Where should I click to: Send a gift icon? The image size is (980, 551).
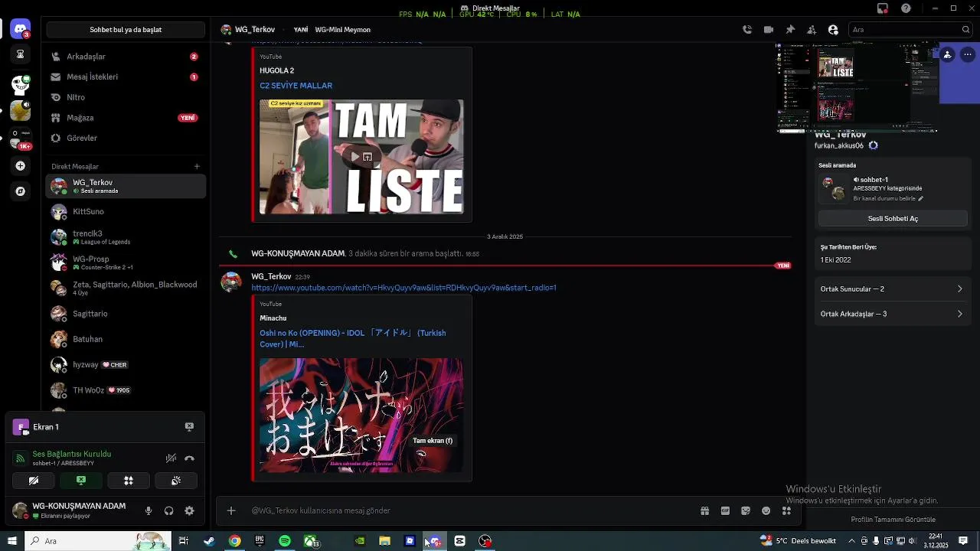coord(704,510)
